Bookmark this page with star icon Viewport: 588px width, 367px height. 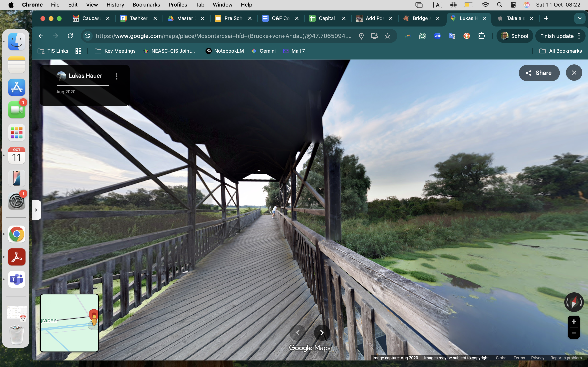pos(387,36)
